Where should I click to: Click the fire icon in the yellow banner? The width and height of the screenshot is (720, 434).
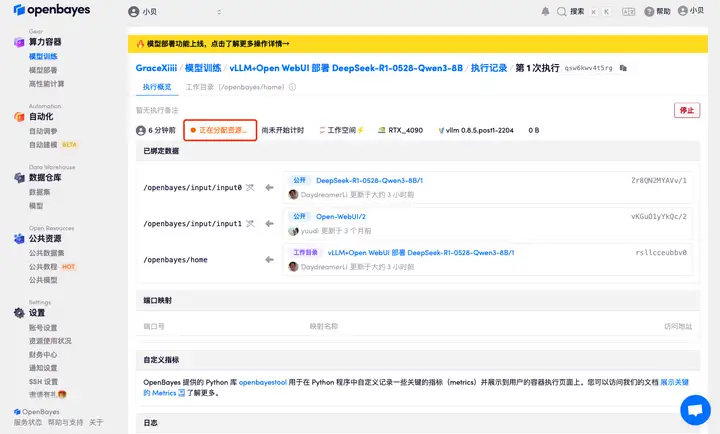[141, 44]
